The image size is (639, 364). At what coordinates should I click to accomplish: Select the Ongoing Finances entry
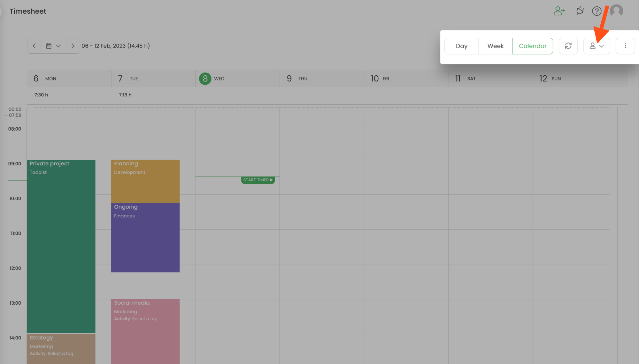145,238
